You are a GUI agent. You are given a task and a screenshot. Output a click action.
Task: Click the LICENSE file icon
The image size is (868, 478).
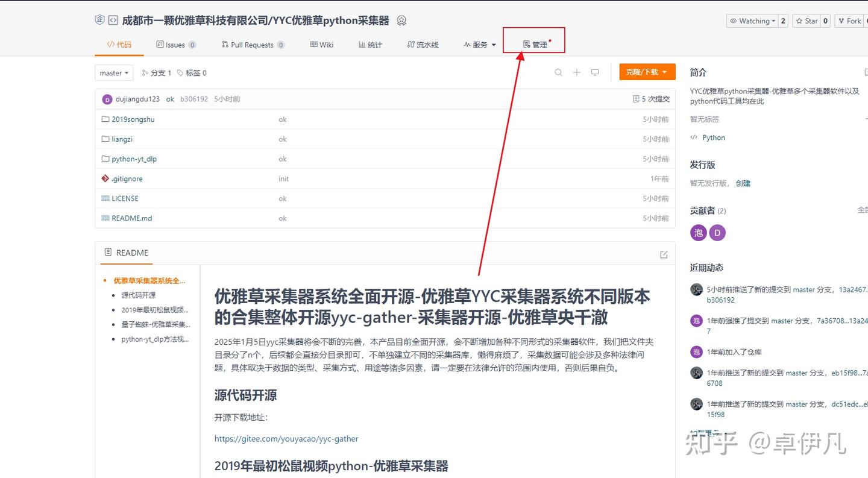[x=105, y=198]
